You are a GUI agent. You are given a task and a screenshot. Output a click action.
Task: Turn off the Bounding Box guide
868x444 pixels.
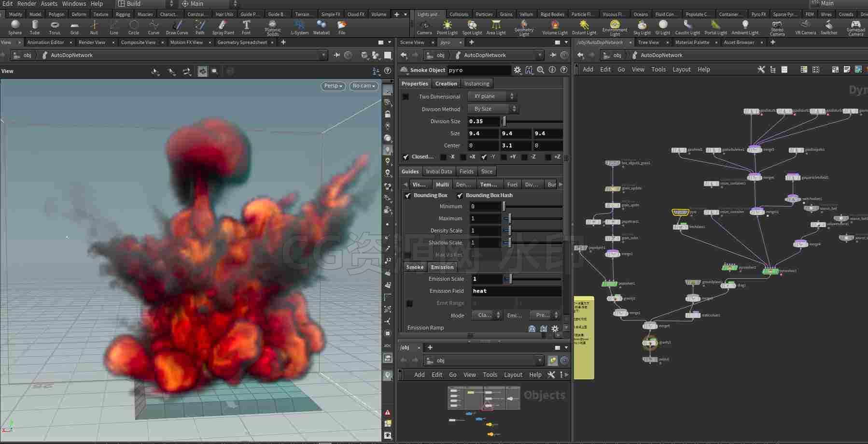point(408,196)
